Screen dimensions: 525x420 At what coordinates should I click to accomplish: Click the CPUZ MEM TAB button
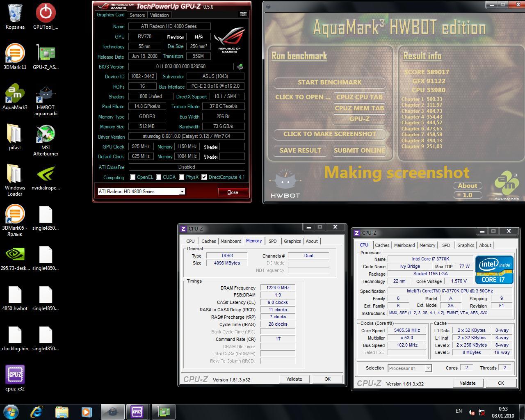coord(359,108)
